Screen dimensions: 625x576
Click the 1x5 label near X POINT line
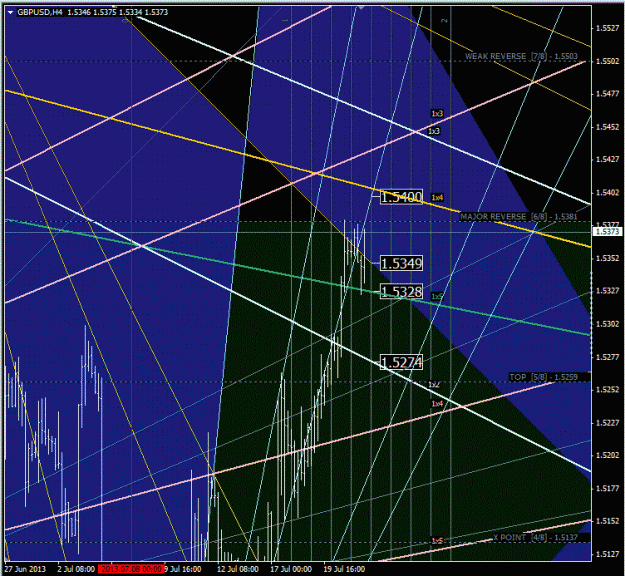(x=437, y=541)
